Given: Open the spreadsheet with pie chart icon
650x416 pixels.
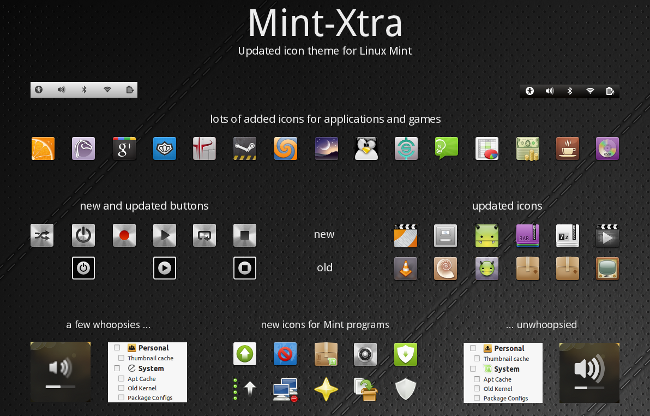Looking at the screenshot, I should click(487, 148).
